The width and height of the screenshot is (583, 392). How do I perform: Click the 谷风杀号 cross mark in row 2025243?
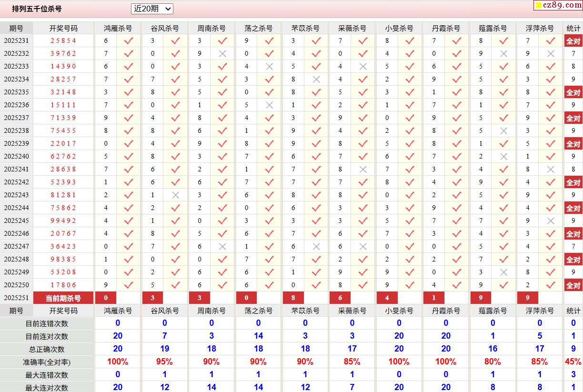[x=176, y=195]
